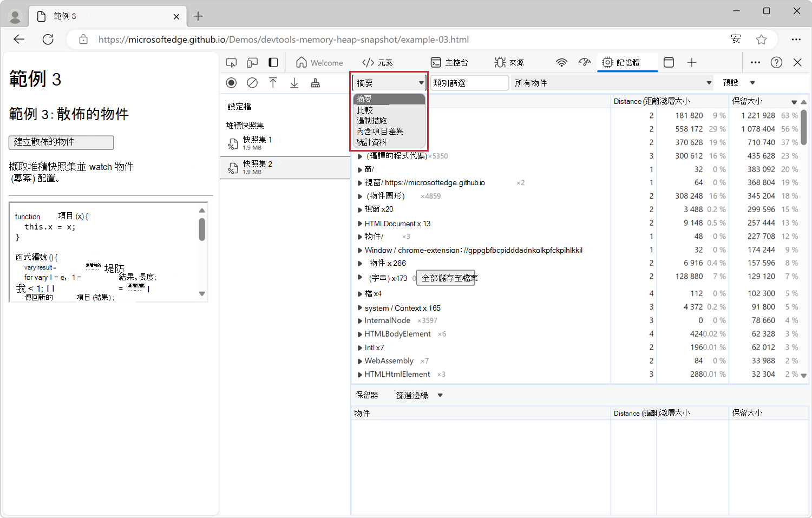Open the Welcome tab
The width and height of the screenshot is (812, 518).
(x=319, y=63)
